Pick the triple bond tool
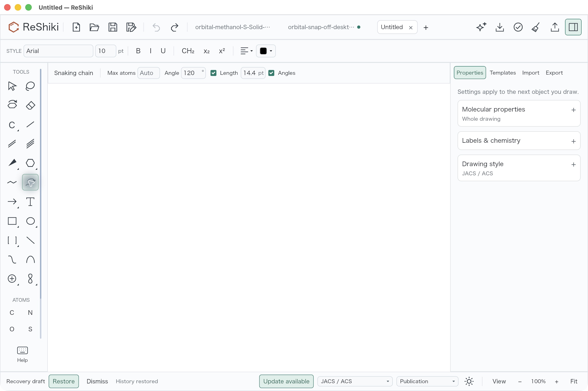 pos(30,144)
